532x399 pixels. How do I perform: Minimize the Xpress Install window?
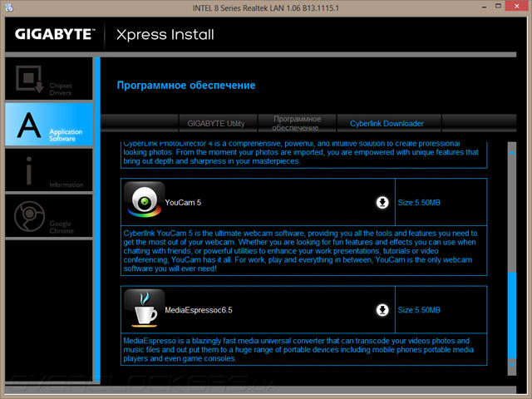click(x=484, y=7)
